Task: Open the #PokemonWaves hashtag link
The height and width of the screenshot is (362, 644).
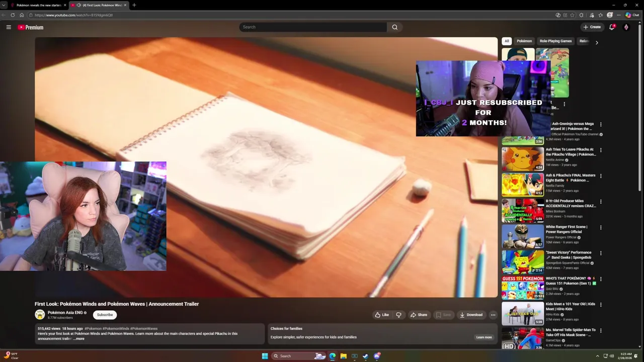Action: [x=144, y=328]
